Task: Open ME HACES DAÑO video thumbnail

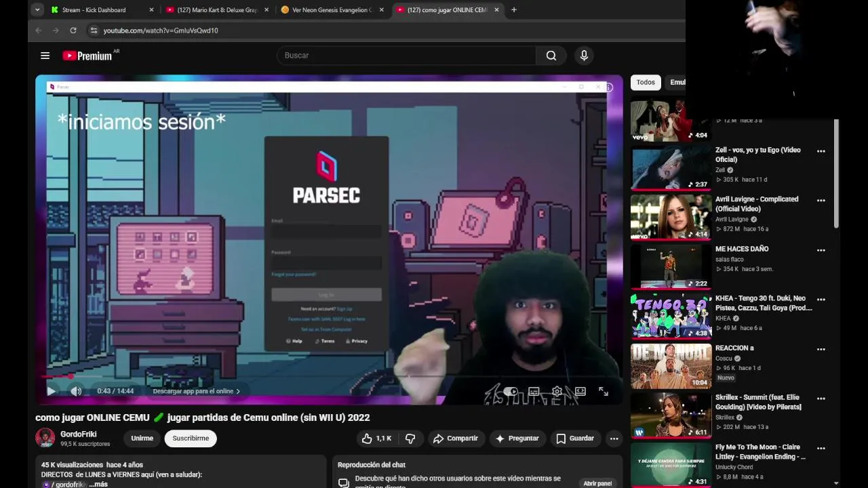Action: click(x=671, y=266)
